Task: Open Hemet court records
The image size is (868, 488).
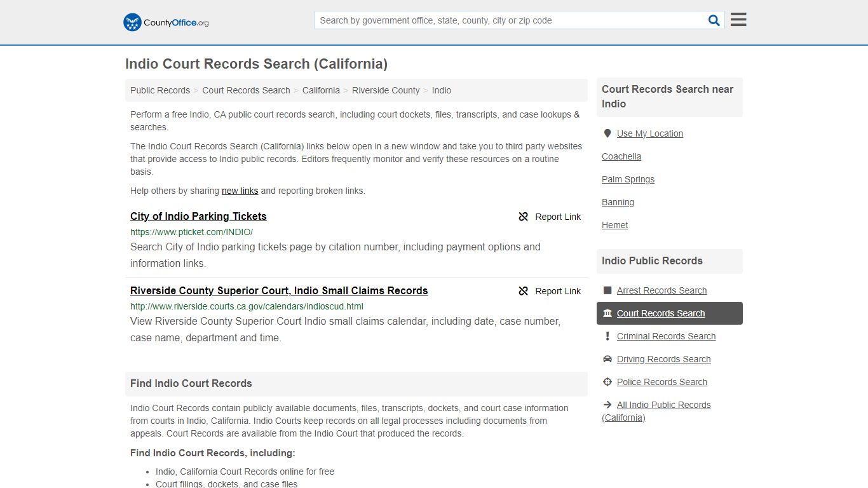Action: pos(614,225)
